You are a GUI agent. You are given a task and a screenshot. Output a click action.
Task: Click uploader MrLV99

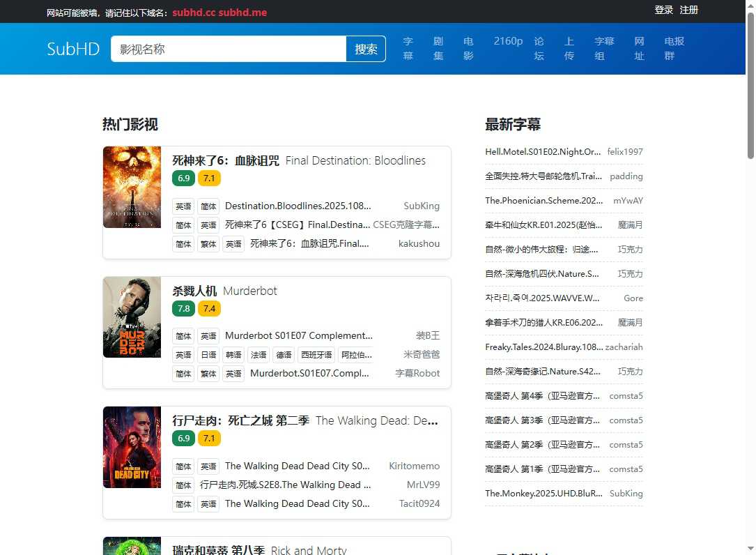(x=424, y=485)
